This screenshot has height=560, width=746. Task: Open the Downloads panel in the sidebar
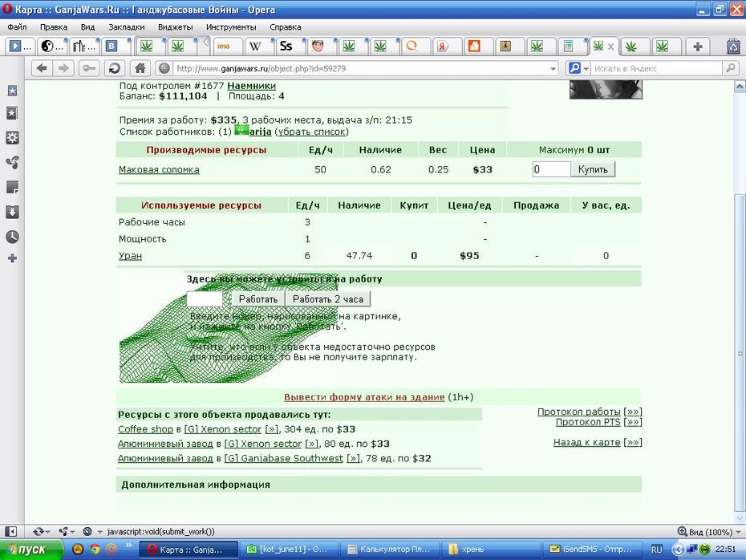12,212
